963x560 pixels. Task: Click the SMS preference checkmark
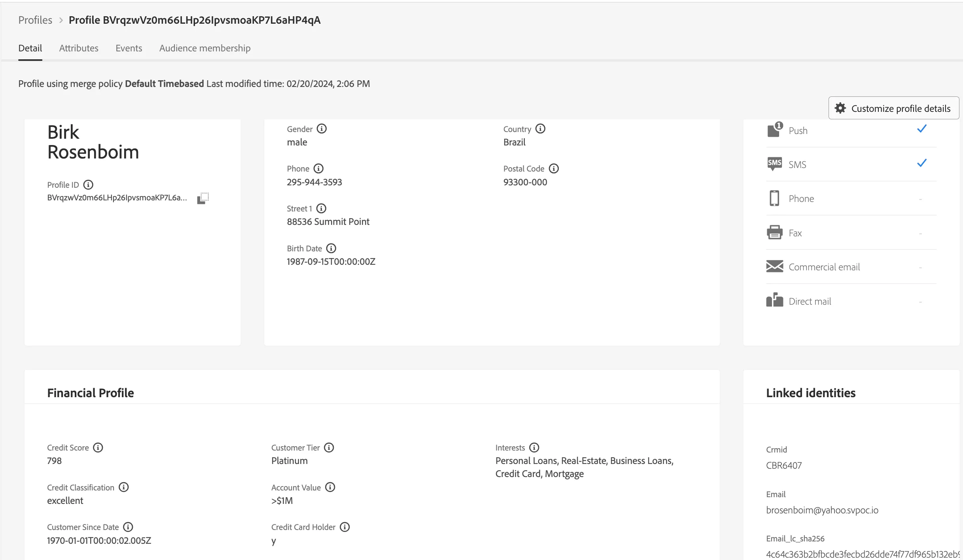[922, 163]
